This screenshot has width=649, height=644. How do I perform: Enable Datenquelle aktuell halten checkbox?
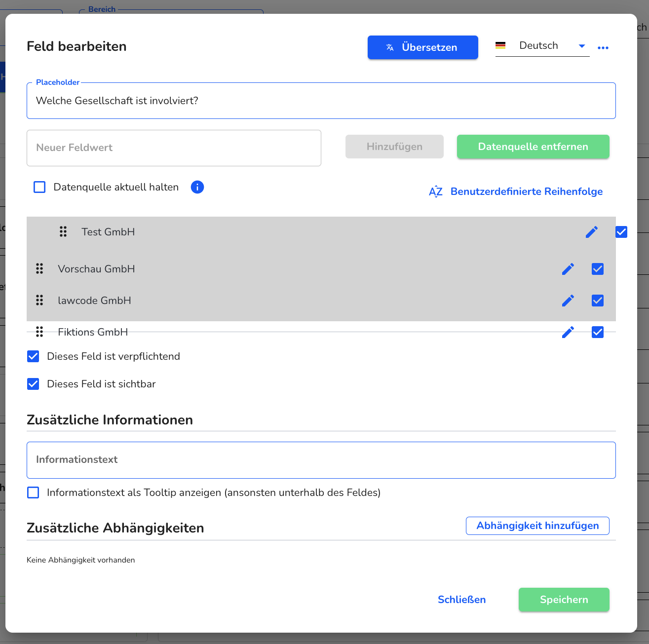click(x=39, y=187)
